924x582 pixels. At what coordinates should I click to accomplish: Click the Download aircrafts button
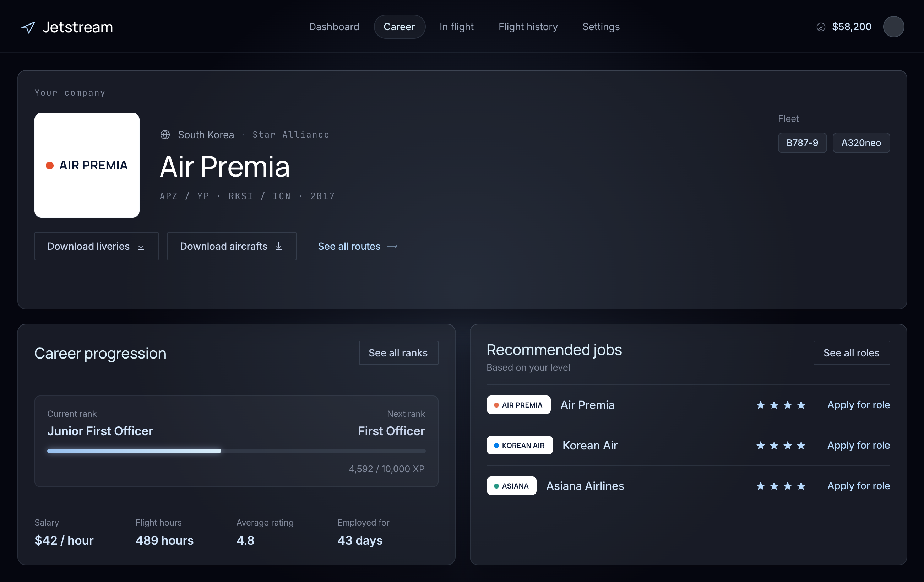click(x=232, y=246)
